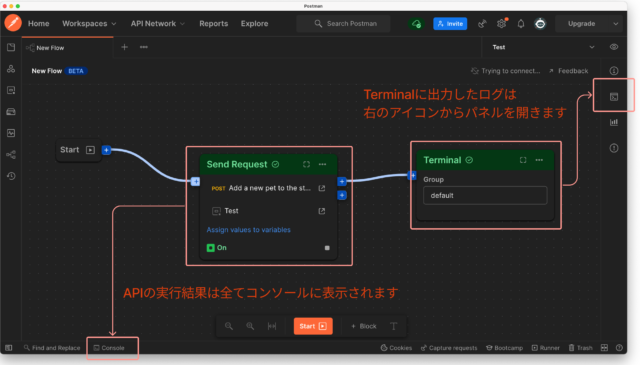Open the settings gear icon
Image resolution: width=640 pixels, height=365 pixels.
click(502, 24)
